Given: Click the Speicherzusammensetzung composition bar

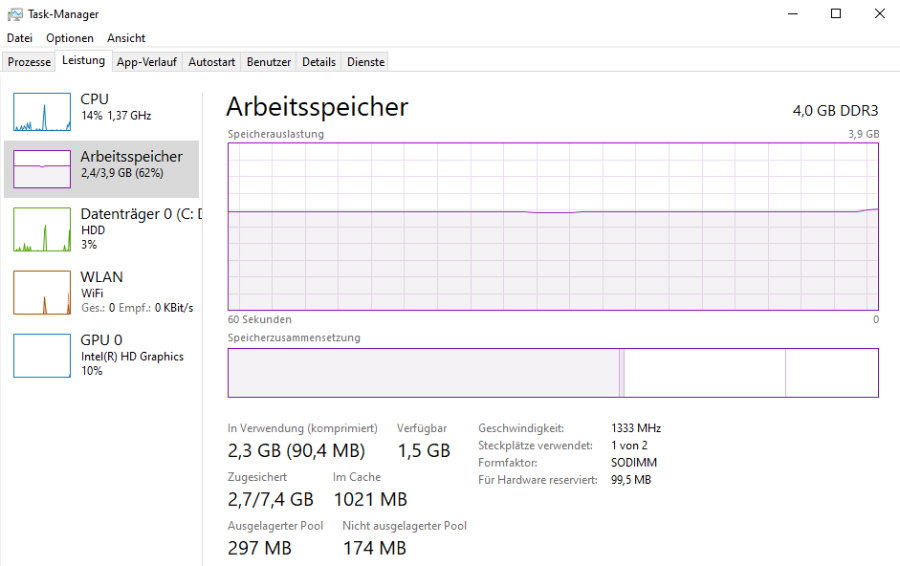Looking at the screenshot, I should click(x=553, y=373).
